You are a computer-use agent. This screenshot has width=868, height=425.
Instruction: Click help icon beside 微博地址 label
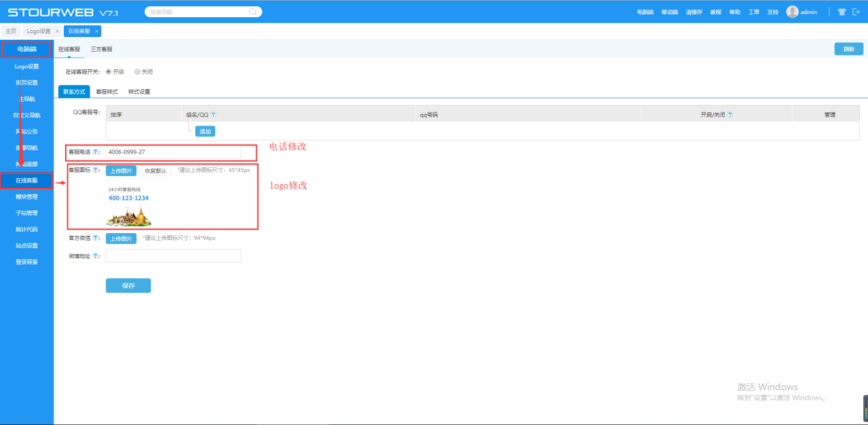click(x=96, y=256)
